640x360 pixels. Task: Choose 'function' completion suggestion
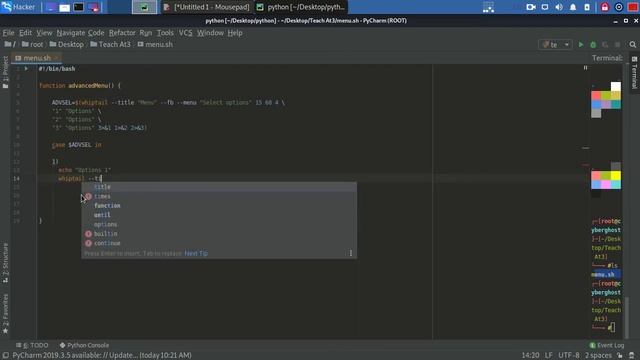[x=219, y=206]
